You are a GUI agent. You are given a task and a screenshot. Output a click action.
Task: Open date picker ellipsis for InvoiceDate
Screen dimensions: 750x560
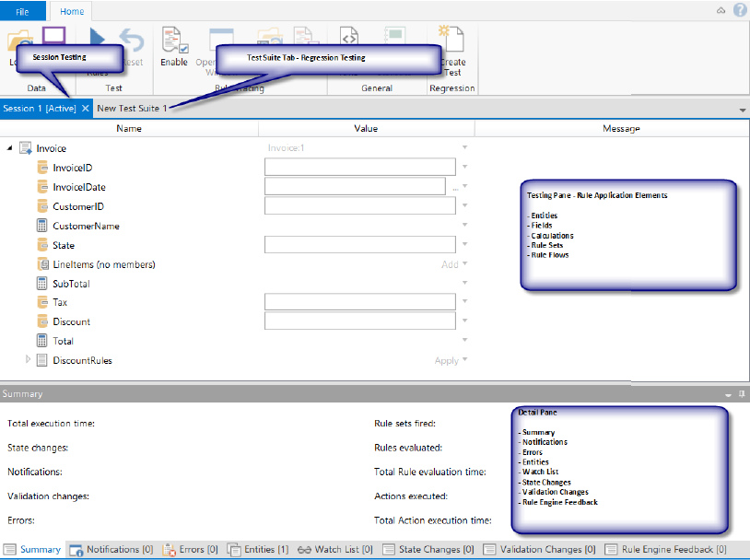454,187
